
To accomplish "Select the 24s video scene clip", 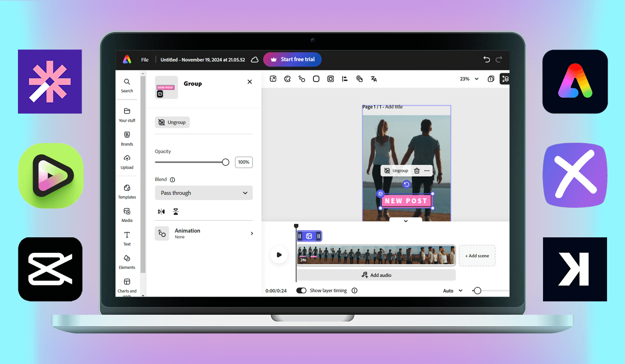I will pos(376,255).
